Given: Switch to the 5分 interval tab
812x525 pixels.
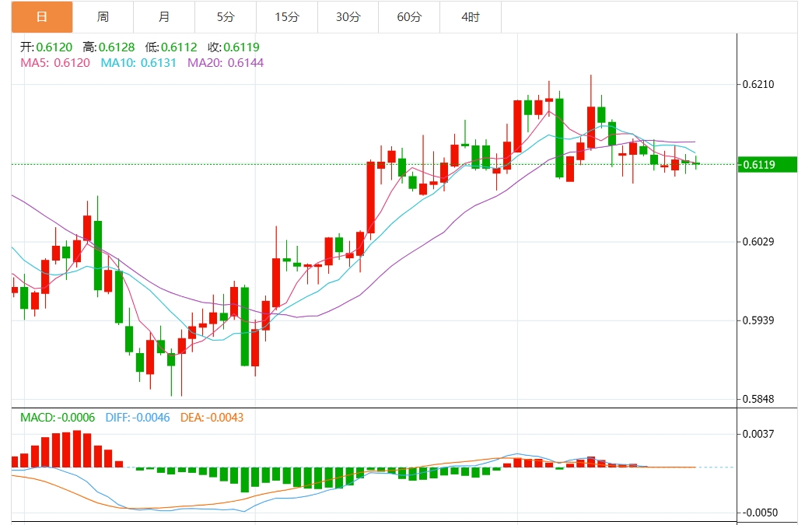Looking at the screenshot, I should tap(226, 17).
